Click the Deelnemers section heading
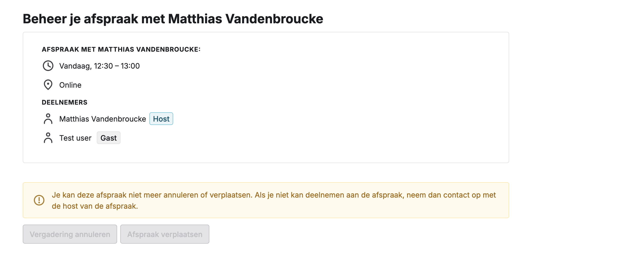This screenshot has height=259, width=644. point(65,102)
